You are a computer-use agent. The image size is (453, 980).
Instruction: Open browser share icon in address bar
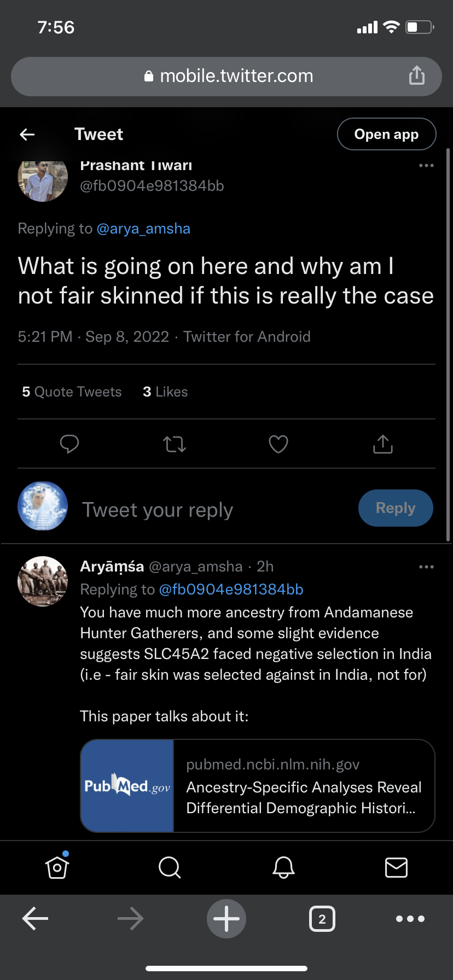pos(417,75)
